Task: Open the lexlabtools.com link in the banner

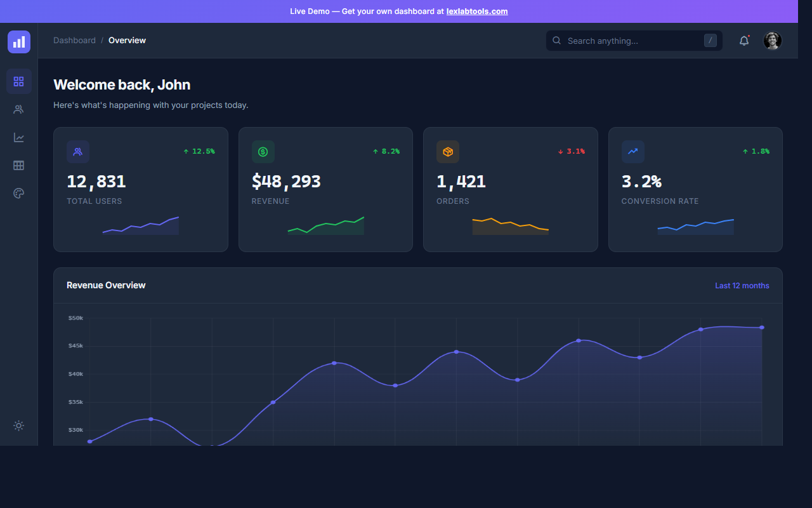Action: pyautogui.click(x=476, y=11)
